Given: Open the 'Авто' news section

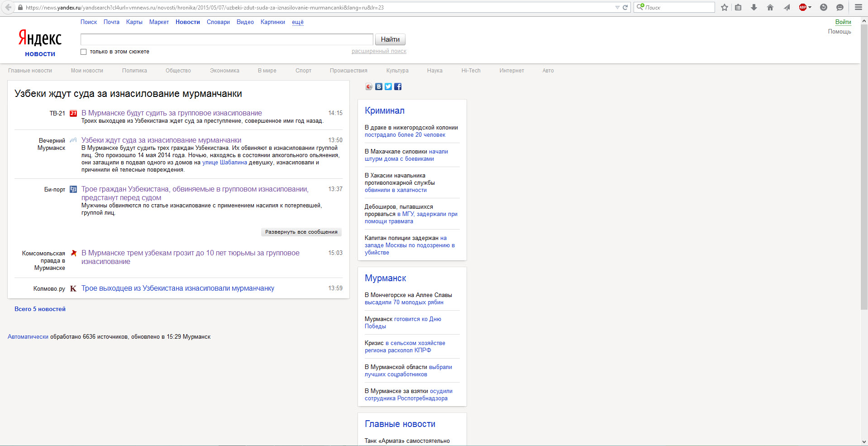Looking at the screenshot, I should click(x=548, y=71).
